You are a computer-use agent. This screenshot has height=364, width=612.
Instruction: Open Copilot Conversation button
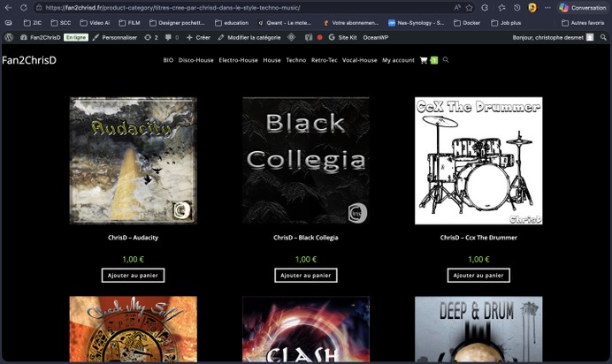pos(583,7)
